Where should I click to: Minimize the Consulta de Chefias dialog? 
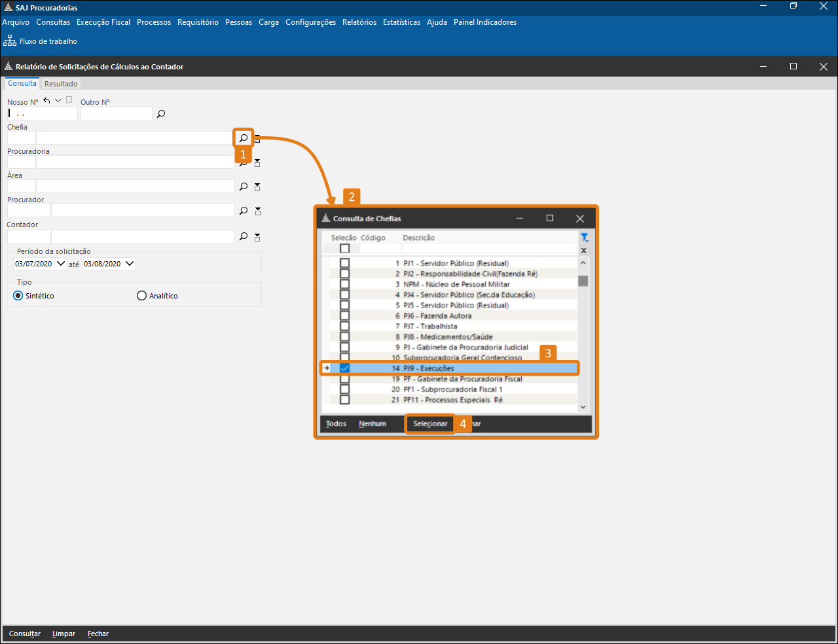coord(520,219)
